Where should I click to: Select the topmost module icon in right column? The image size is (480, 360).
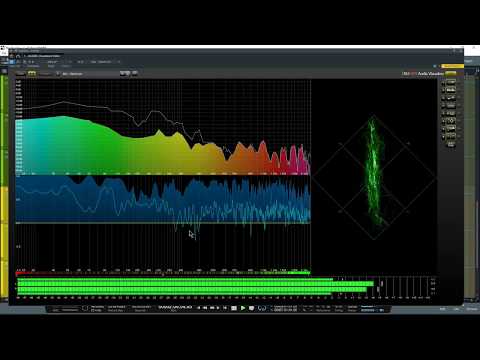pos(451,82)
